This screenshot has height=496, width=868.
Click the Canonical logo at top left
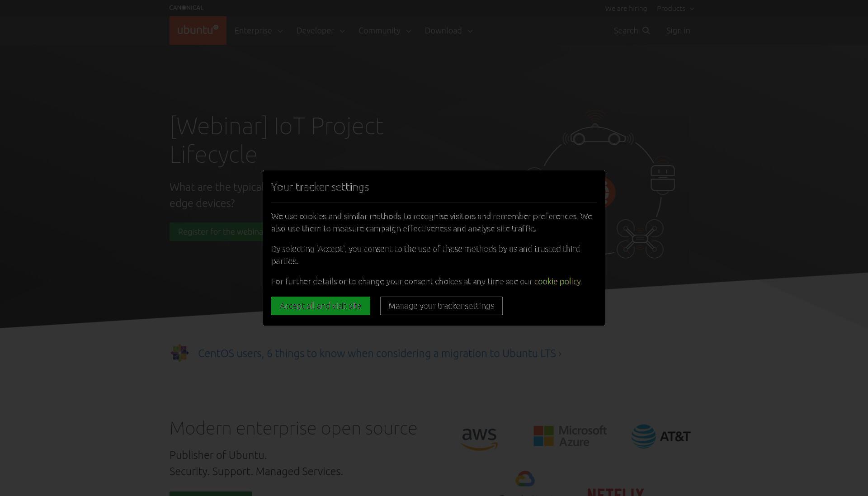click(x=186, y=8)
